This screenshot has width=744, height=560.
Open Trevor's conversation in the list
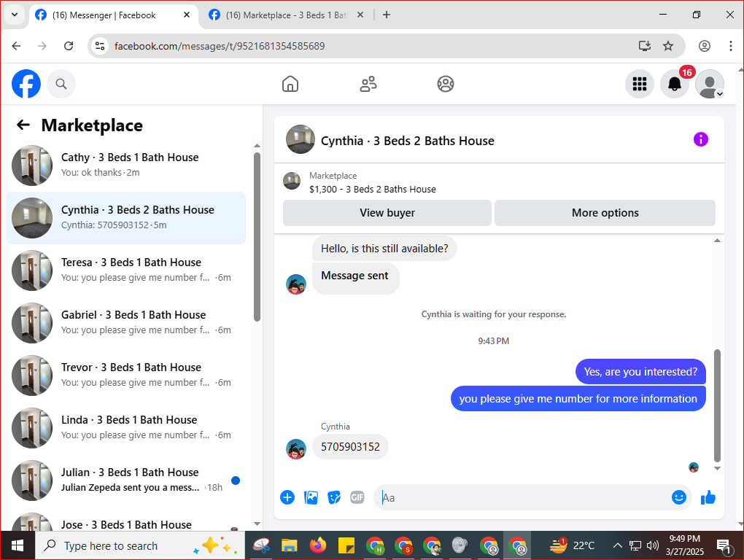tap(125, 376)
